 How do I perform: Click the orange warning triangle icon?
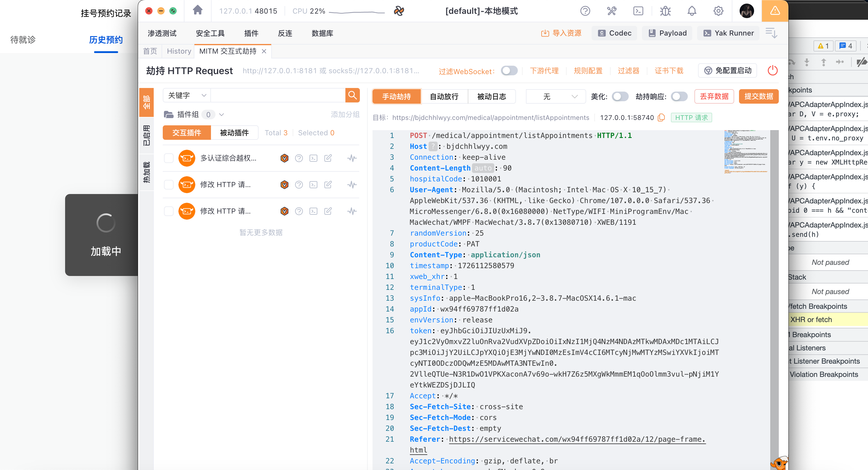[x=775, y=11]
